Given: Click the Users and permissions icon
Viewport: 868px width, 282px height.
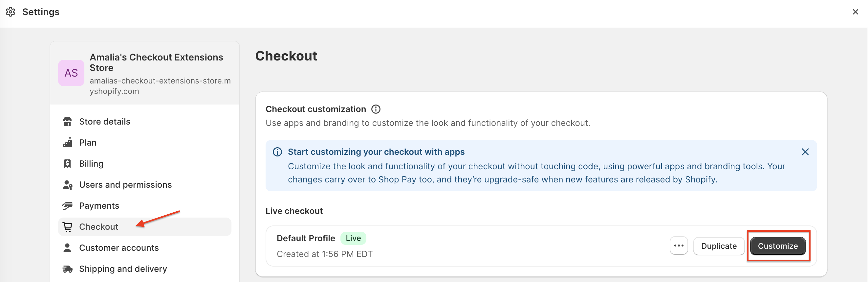Looking at the screenshot, I should click(67, 185).
